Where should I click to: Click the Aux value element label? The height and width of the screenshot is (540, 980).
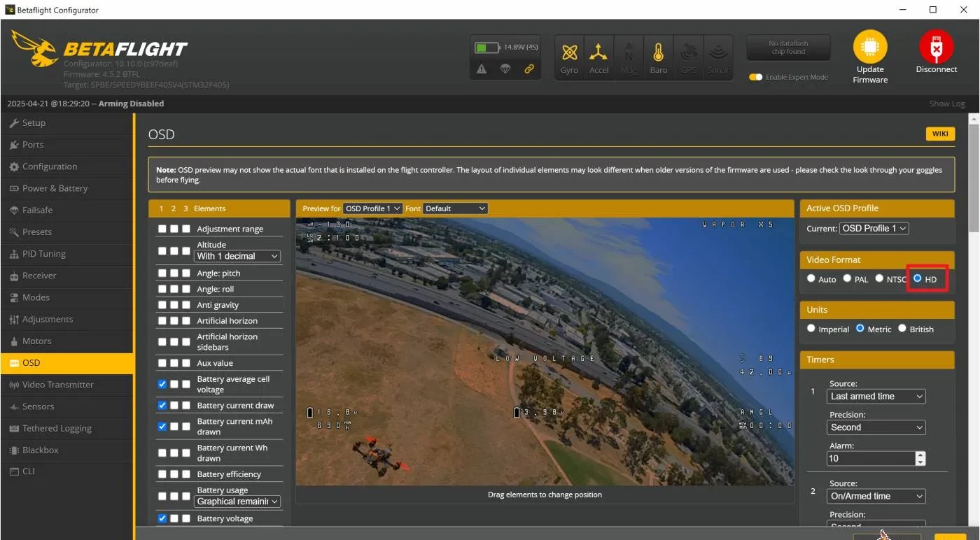click(x=215, y=363)
